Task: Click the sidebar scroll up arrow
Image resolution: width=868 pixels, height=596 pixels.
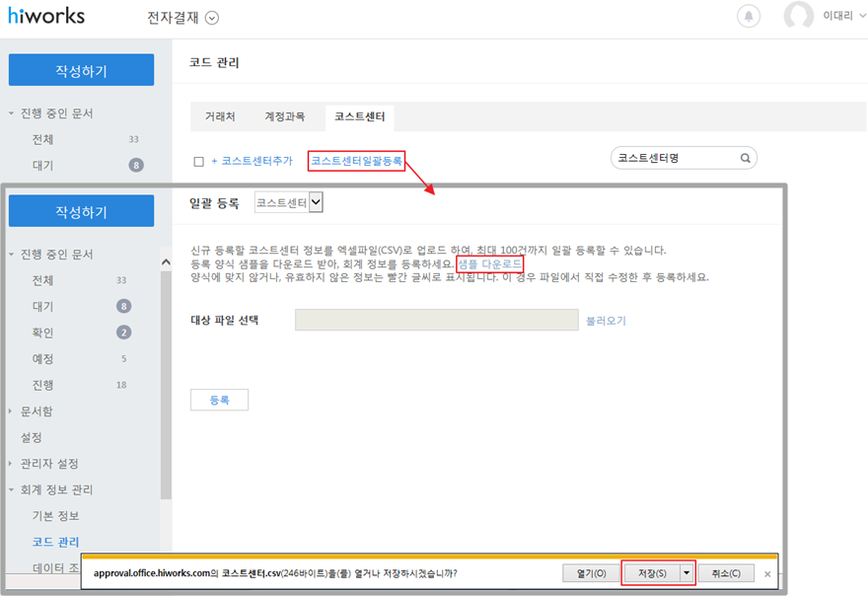Action: [166, 261]
